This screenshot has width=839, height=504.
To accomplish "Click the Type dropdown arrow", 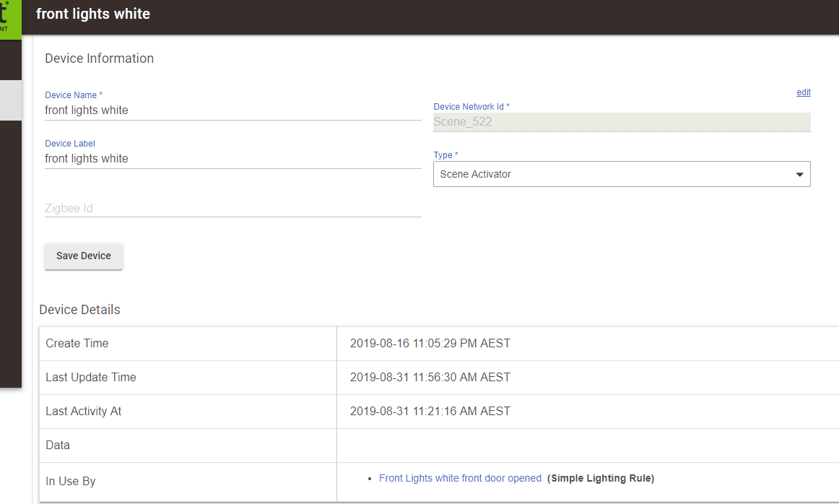I will [x=799, y=175].
